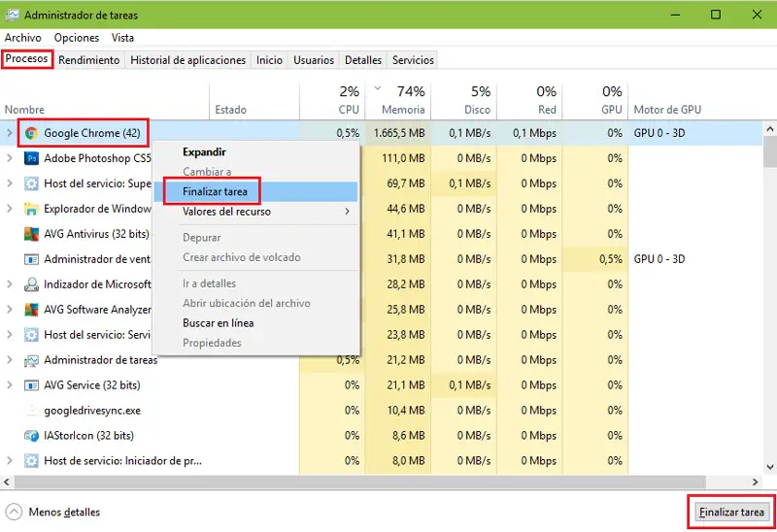Viewport: 777px width, 532px height.
Task: Collapse view with Menos detalles arrow icon
Action: pyautogui.click(x=14, y=512)
